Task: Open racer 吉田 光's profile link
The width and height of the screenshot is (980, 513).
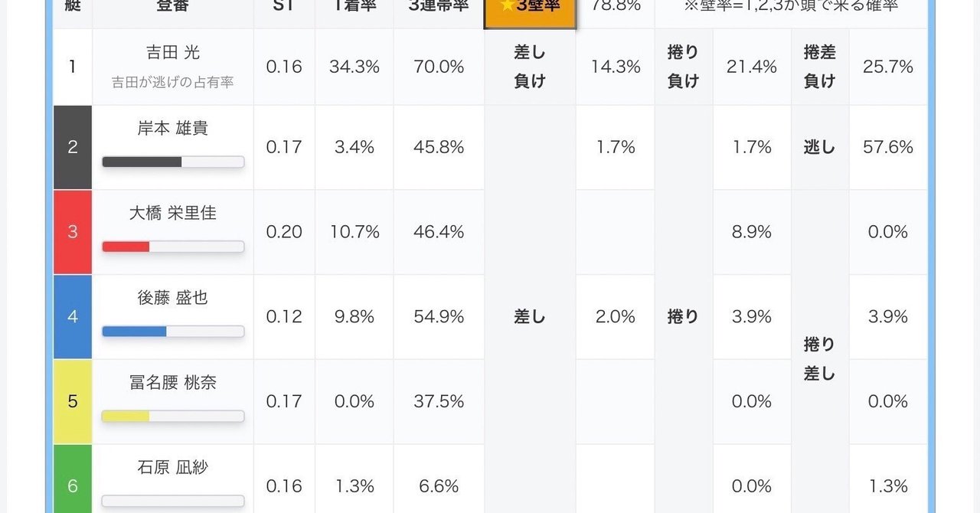Action: click(x=172, y=53)
